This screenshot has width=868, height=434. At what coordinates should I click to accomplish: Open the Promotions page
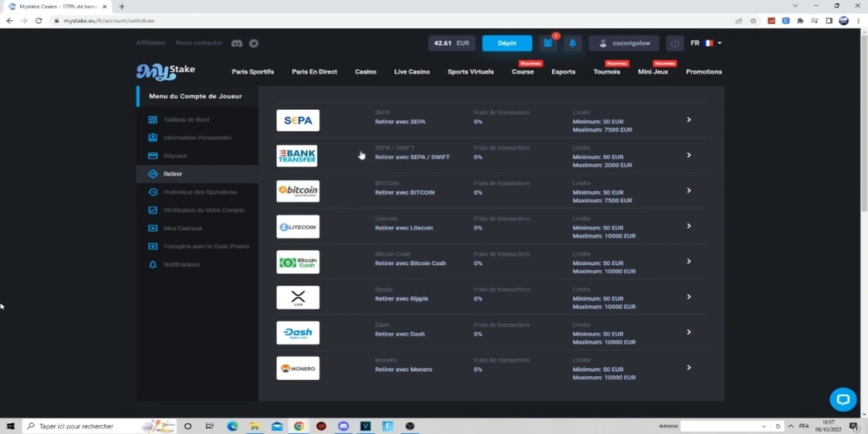click(x=704, y=72)
